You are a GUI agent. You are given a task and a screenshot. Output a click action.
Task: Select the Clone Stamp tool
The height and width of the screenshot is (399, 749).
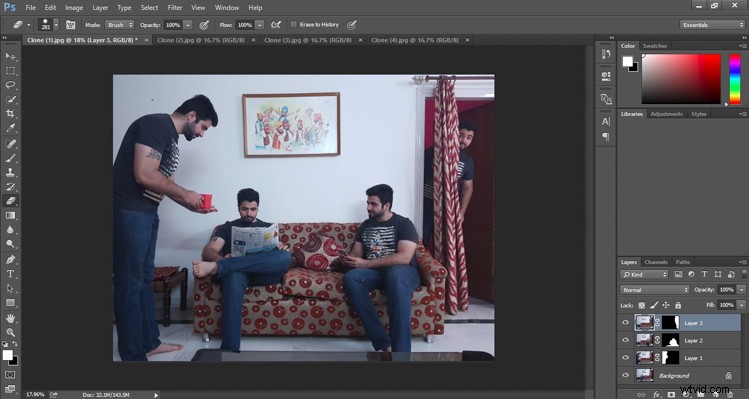tap(10, 172)
